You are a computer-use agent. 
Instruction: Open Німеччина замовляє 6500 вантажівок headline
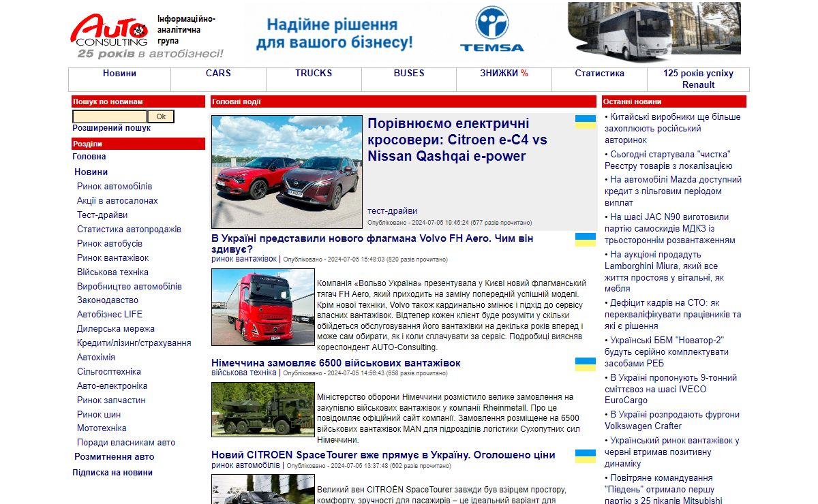point(336,363)
